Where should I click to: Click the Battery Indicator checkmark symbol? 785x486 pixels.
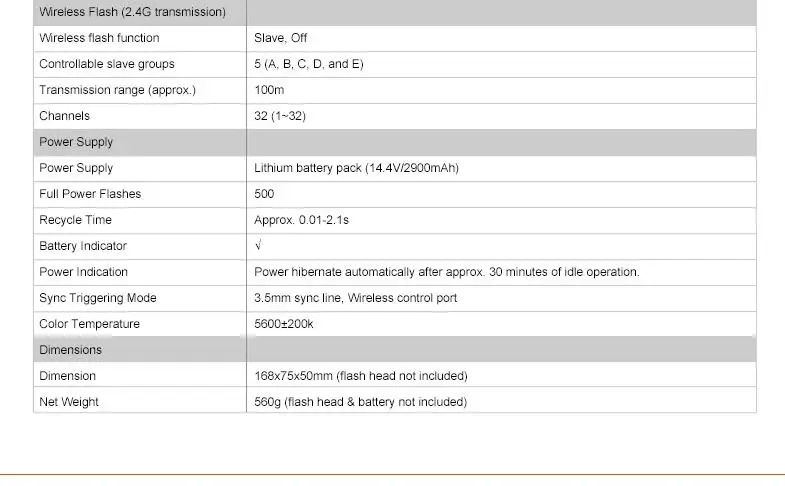pos(258,245)
